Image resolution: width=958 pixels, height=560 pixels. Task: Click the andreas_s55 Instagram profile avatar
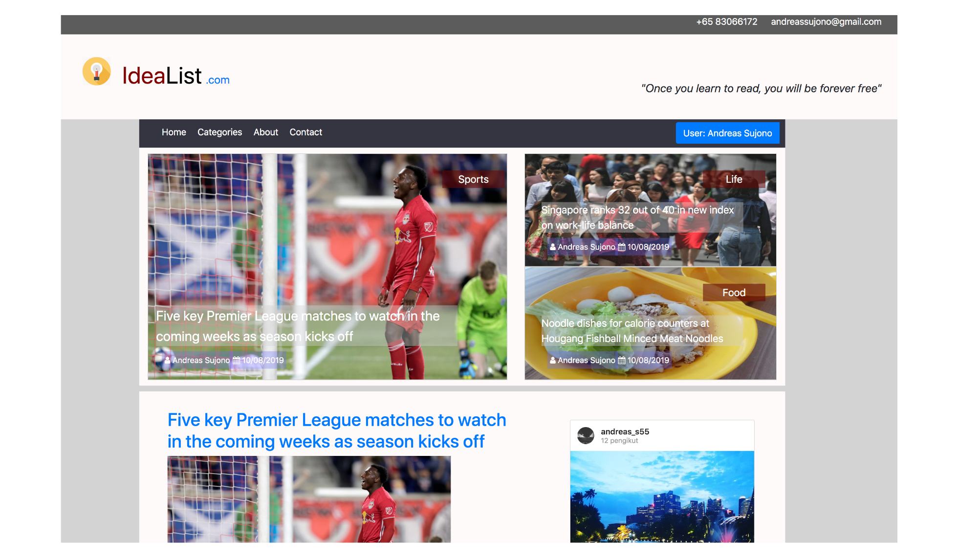(x=586, y=435)
